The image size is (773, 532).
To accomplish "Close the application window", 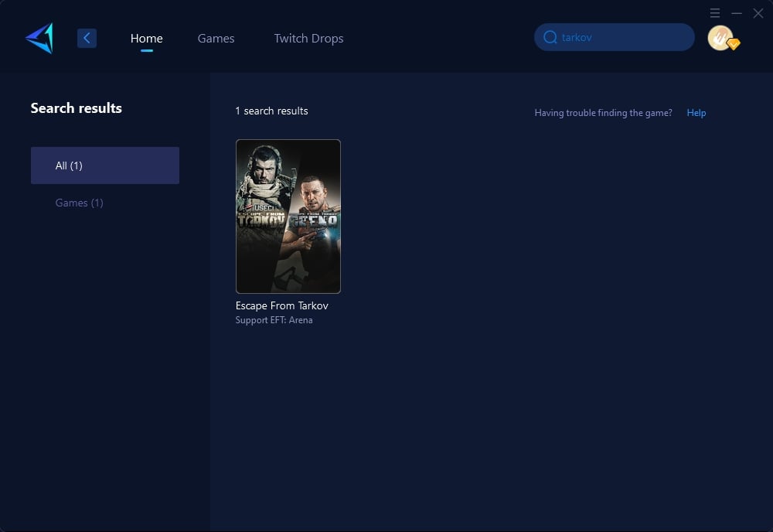I will point(758,13).
